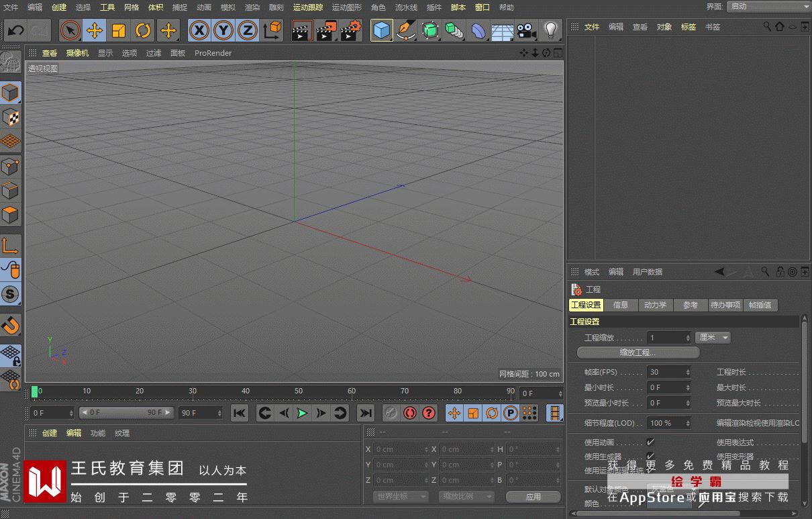Open the Spline Pen tool
812x519 pixels.
point(405,30)
